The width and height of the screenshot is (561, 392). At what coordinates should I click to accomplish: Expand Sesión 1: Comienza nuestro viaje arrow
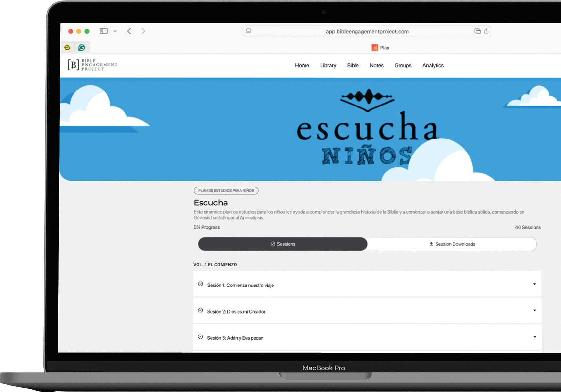click(535, 284)
